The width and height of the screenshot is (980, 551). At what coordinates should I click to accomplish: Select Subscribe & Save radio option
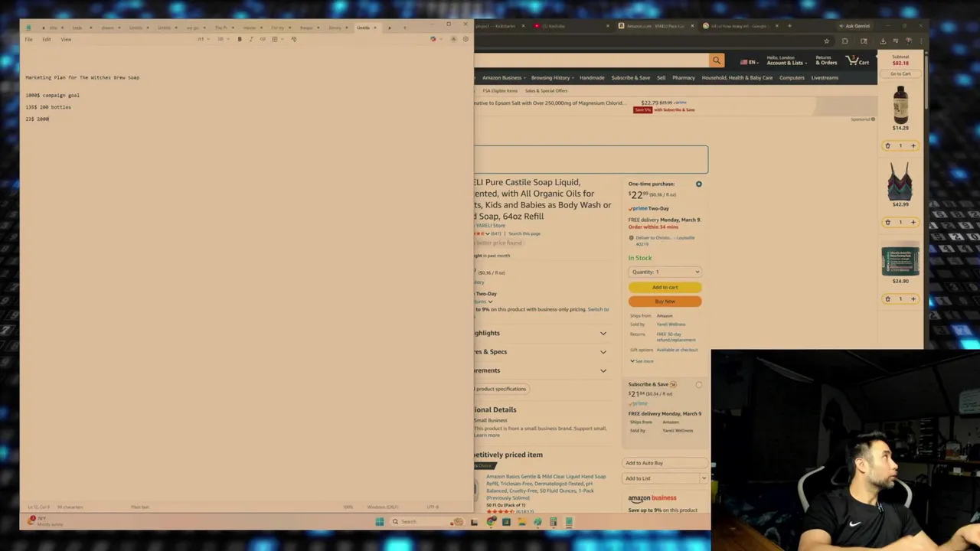[x=698, y=384]
